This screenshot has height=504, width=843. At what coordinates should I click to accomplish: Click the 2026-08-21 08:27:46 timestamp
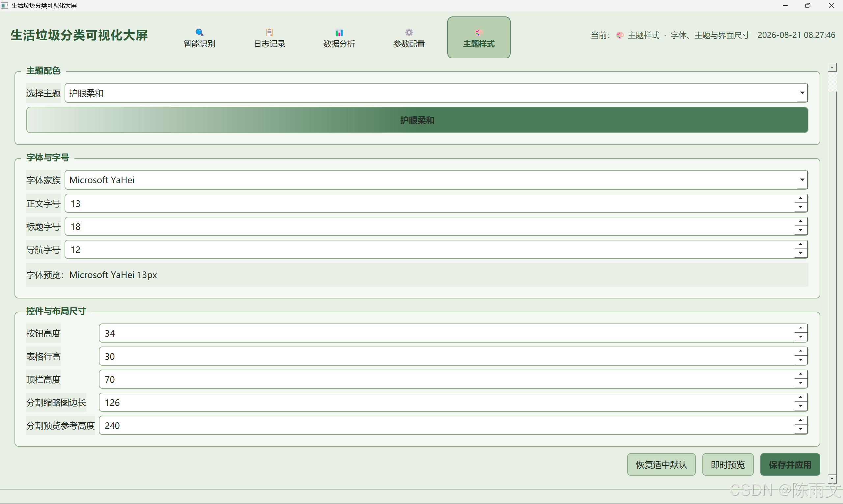click(796, 35)
